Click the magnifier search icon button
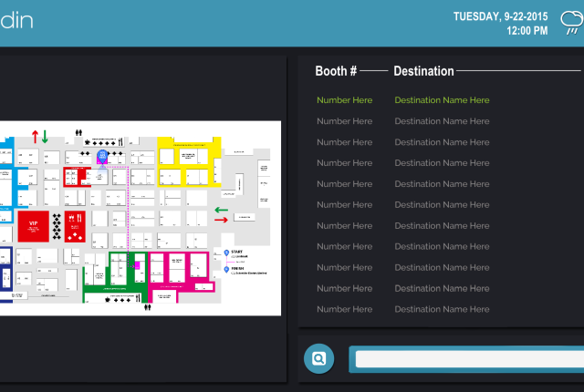This screenshot has width=584, height=392. pyautogui.click(x=318, y=358)
